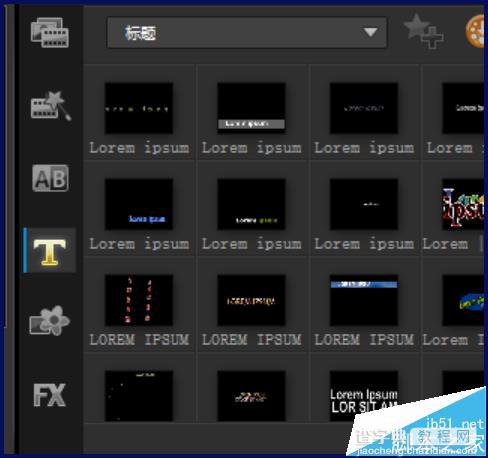Pick the orange LOREM IPSUM centered preset
This screenshot has width=488, height=458.
251,300
